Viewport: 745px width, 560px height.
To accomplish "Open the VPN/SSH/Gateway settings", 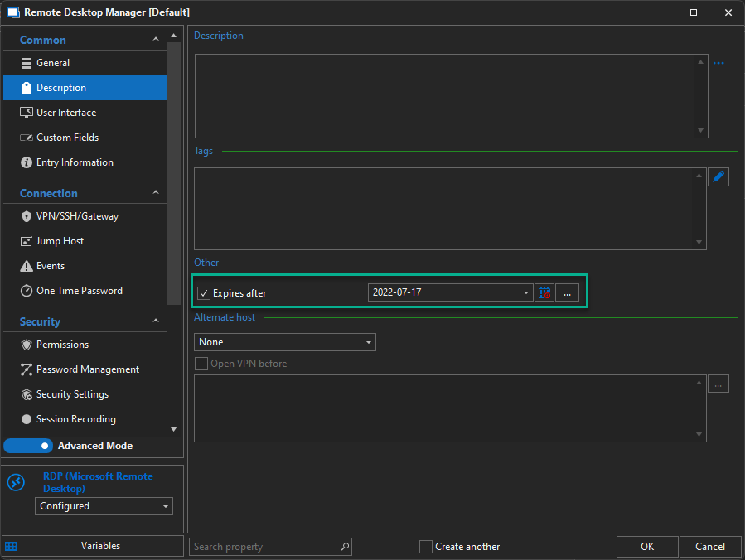I will pos(77,216).
